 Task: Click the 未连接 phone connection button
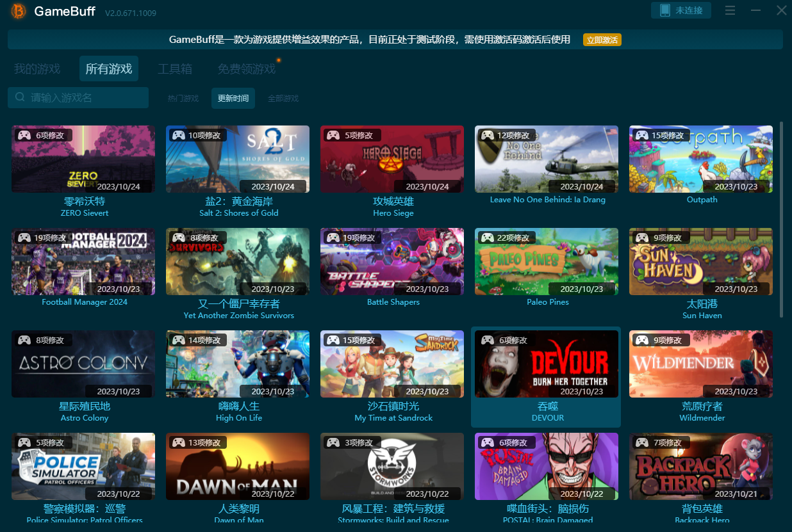[681, 10]
